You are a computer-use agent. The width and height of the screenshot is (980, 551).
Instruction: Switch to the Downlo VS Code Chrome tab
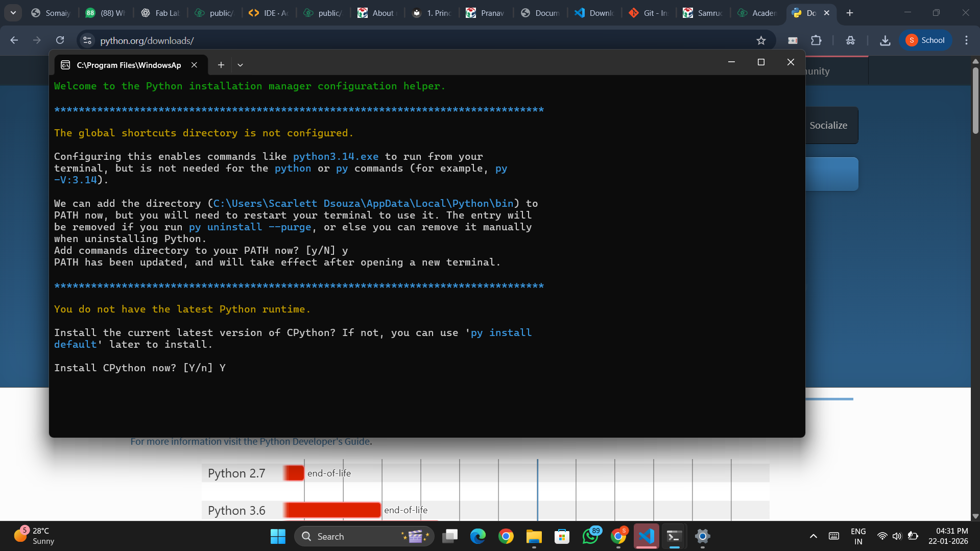(594, 13)
